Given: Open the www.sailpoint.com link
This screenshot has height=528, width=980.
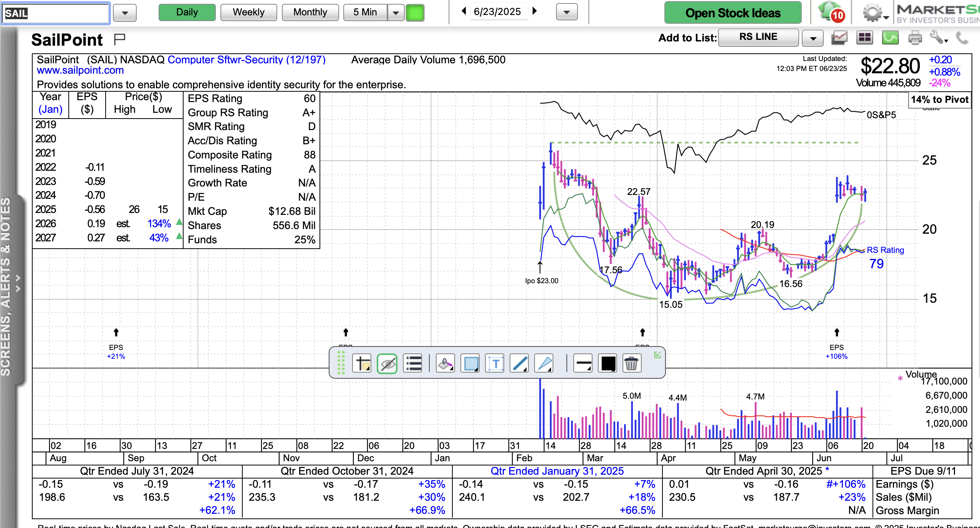Looking at the screenshot, I should click(x=80, y=70).
